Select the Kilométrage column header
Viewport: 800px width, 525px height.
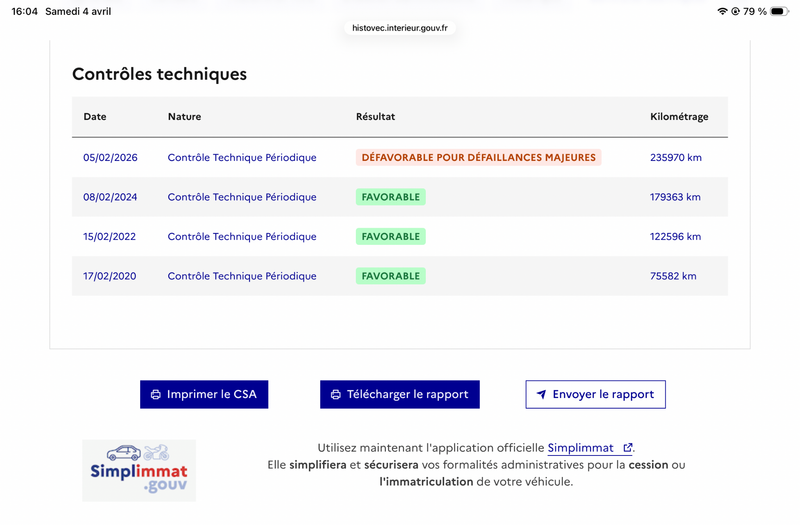pyautogui.click(x=679, y=117)
